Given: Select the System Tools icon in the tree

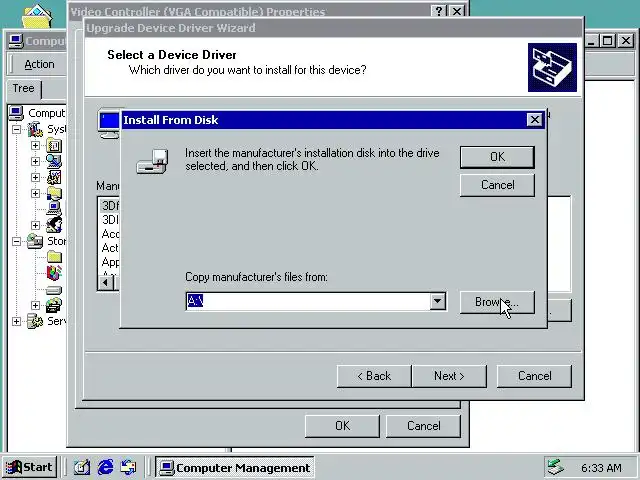Looking at the screenshot, I should 36,129.
